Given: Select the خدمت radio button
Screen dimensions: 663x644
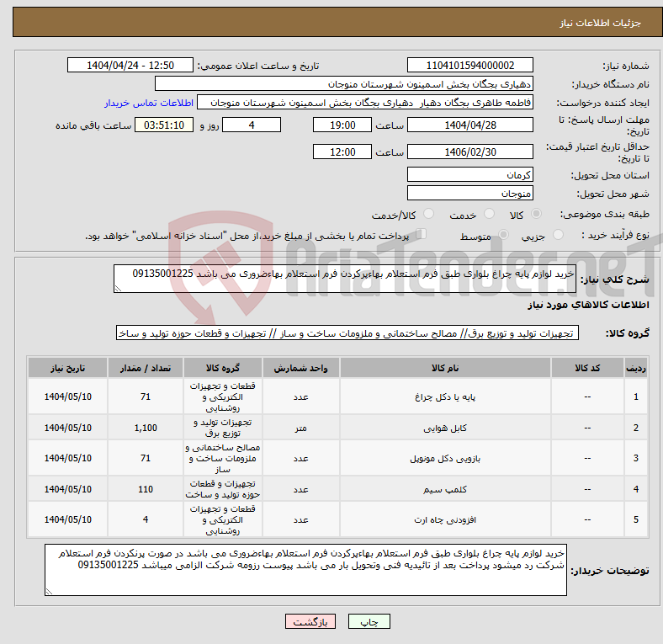Looking at the screenshot, I should pos(489,214).
